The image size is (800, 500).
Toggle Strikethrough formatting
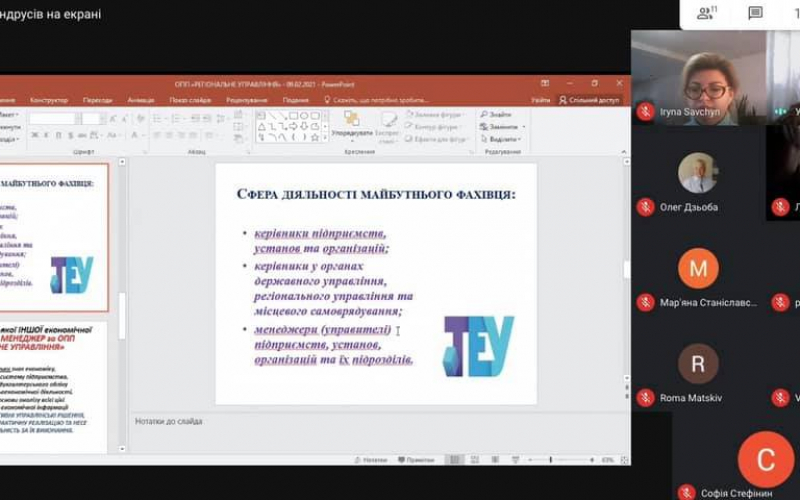[82, 135]
